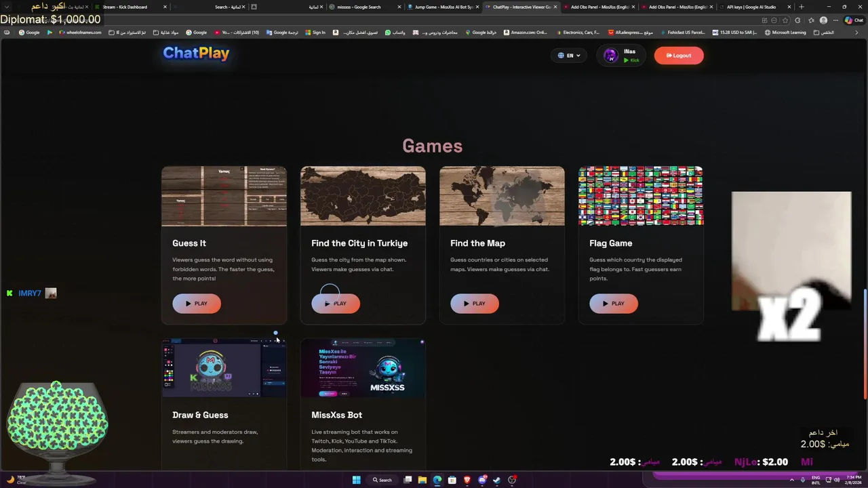
Task: Open the Fishisfast US Parcel bookmark
Action: 682,33
